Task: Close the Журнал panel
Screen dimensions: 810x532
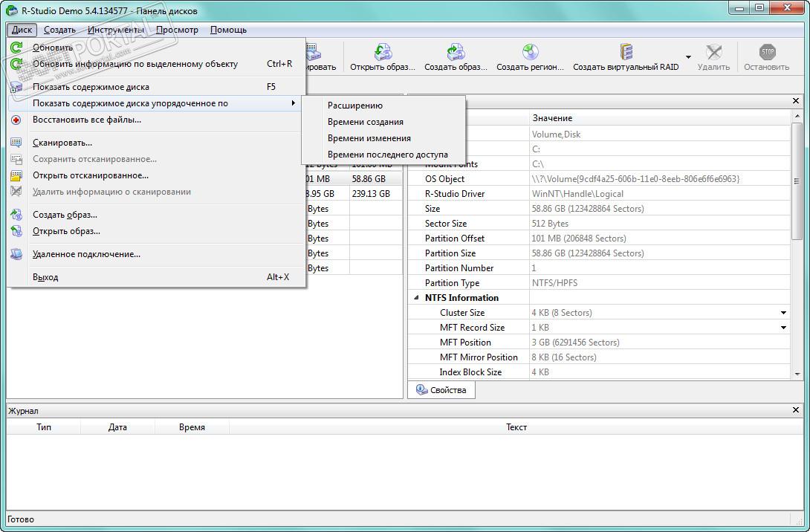Action: point(796,410)
